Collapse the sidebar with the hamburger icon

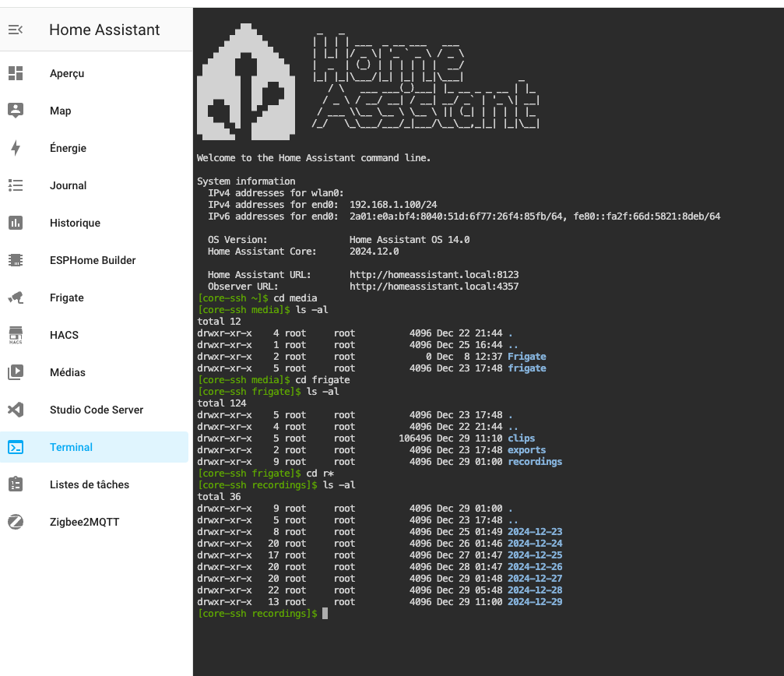click(x=16, y=30)
